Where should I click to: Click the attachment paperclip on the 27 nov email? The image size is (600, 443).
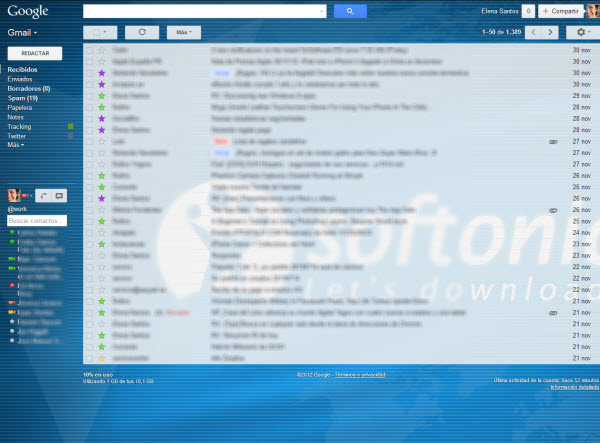tap(553, 142)
